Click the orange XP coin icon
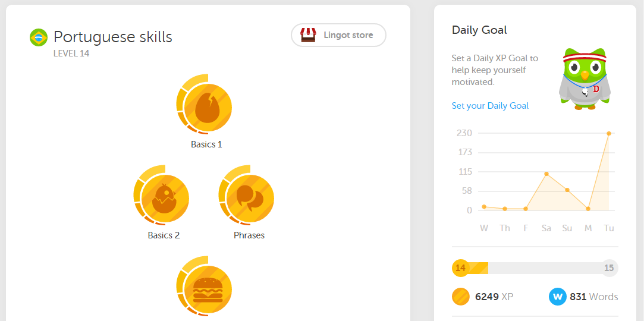This screenshot has height=321, width=644. tap(460, 297)
